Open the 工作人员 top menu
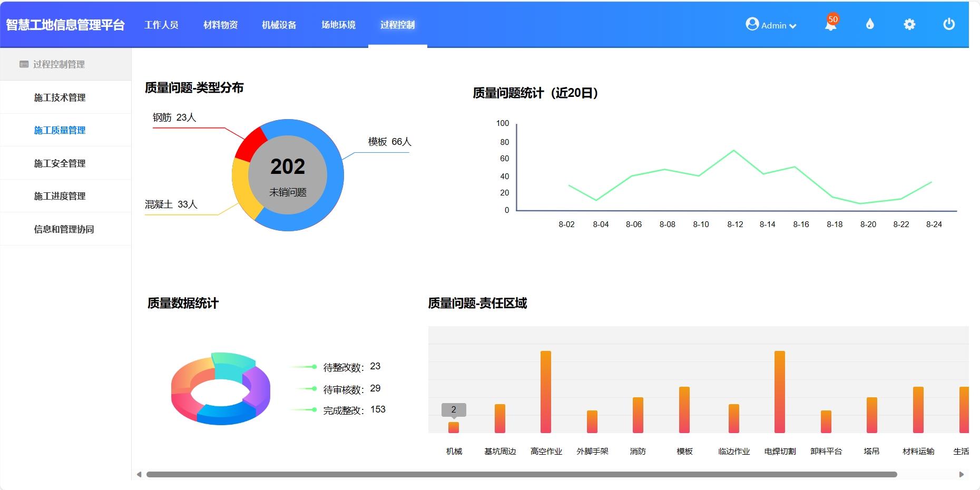The width and height of the screenshot is (980, 490). pos(161,25)
